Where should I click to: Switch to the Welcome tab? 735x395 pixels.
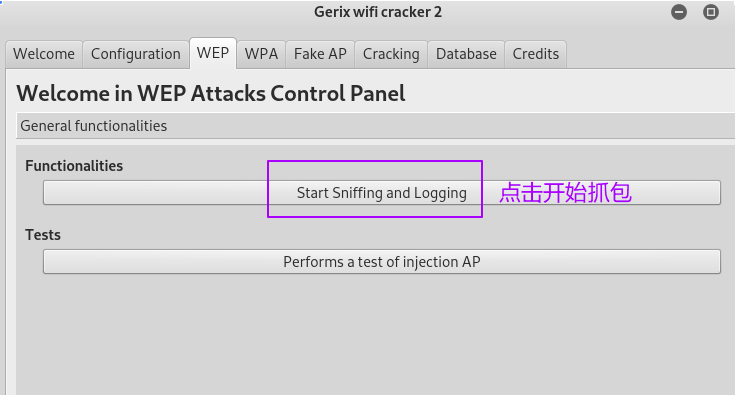[44, 54]
